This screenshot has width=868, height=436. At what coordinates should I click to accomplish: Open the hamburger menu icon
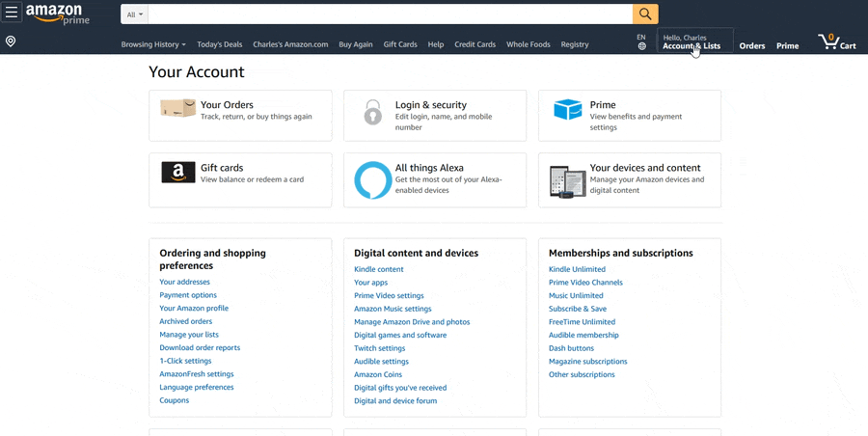point(12,14)
